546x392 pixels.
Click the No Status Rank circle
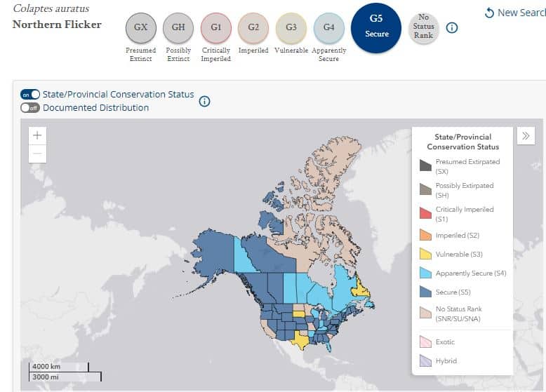(x=423, y=27)
